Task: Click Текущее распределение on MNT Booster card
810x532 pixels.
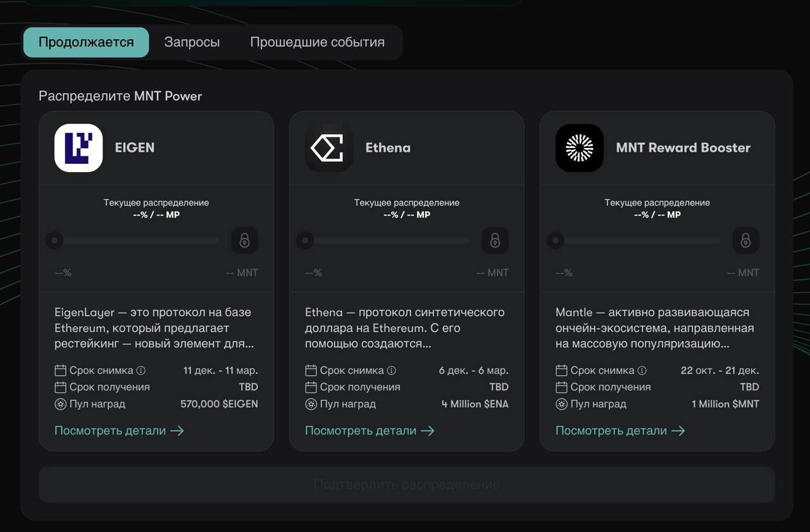Action: [x=657, y=203]
